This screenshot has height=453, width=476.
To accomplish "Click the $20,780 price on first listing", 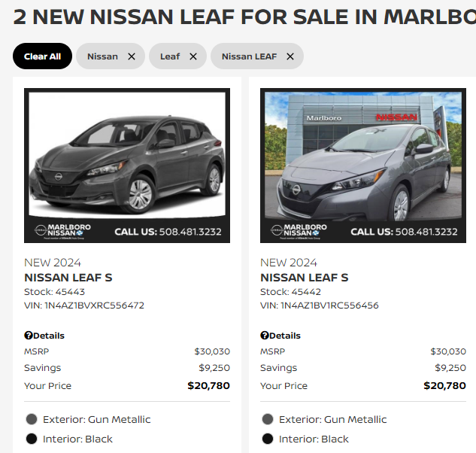I will (x=208, y=386).
